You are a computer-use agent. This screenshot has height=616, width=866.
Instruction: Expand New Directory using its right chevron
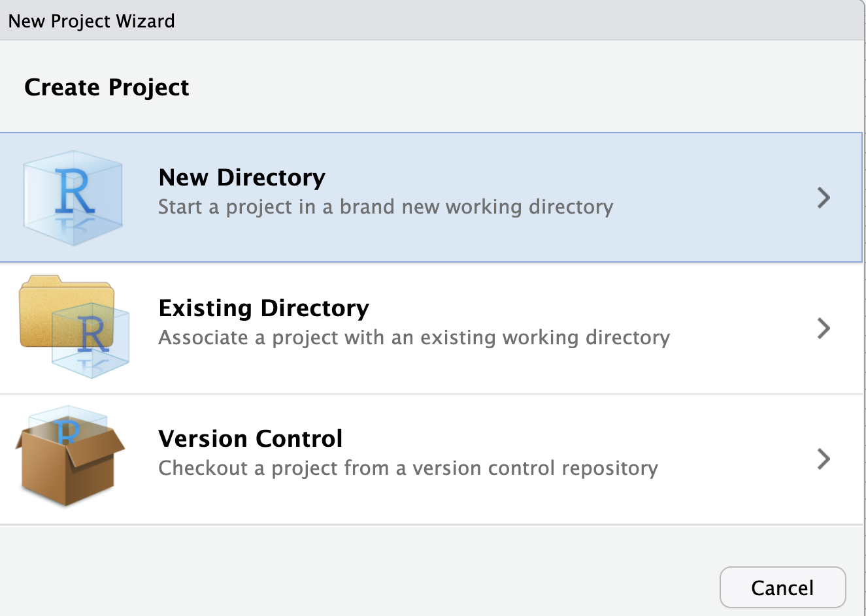click(x=824, y=197)
